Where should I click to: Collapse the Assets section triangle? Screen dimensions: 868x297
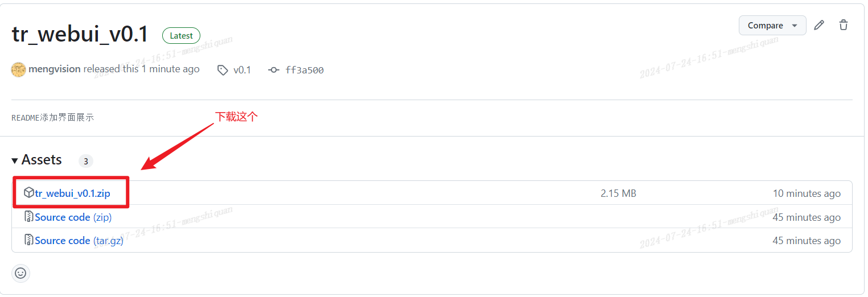tap(15, 161)
